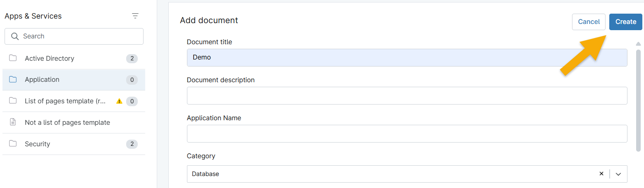Click the document icon for Not a list of pages template
644x188 pixels.
[x=13, y=122]
